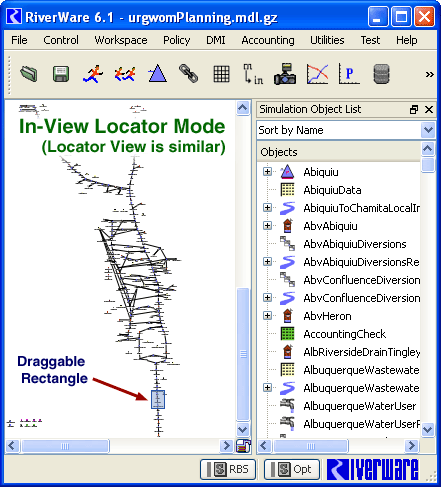This screenshot has height=487, width=441.
Task: Open the Control menu
Action: 61,40
